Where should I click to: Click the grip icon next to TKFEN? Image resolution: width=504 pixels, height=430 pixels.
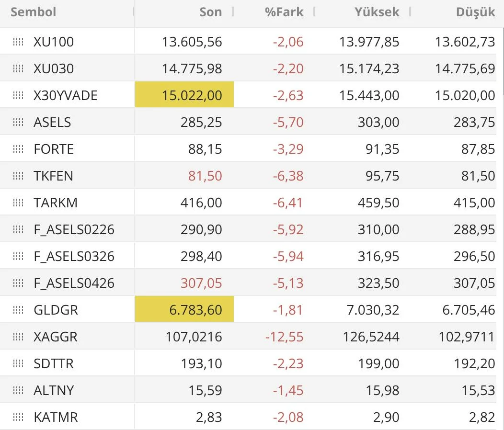coord(18,176)
